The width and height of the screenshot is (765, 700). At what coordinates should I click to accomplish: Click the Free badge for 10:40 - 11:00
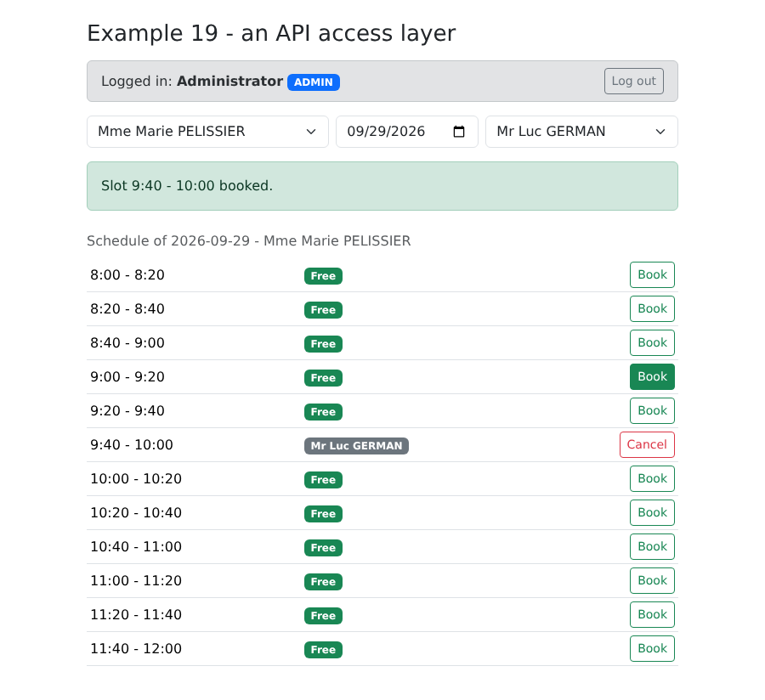[323, 547]
